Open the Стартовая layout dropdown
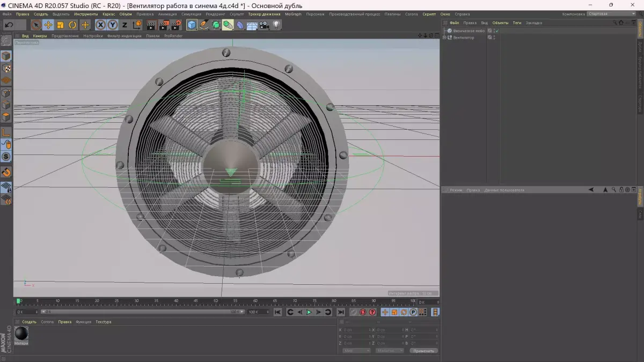The width and height of the screenshot is (644, 362). (x=610, y=14)
